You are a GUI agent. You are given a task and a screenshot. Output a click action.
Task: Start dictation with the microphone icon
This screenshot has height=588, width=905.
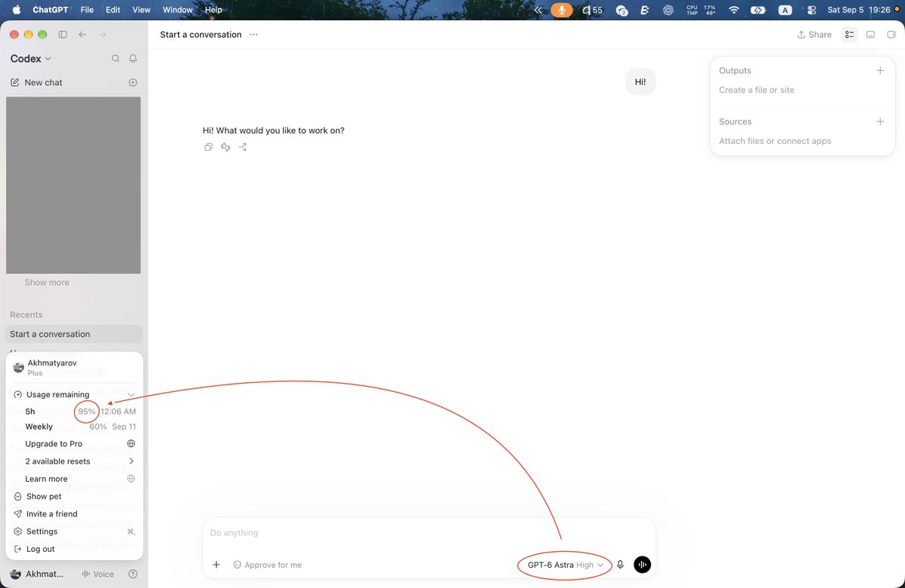click(621, 565)
